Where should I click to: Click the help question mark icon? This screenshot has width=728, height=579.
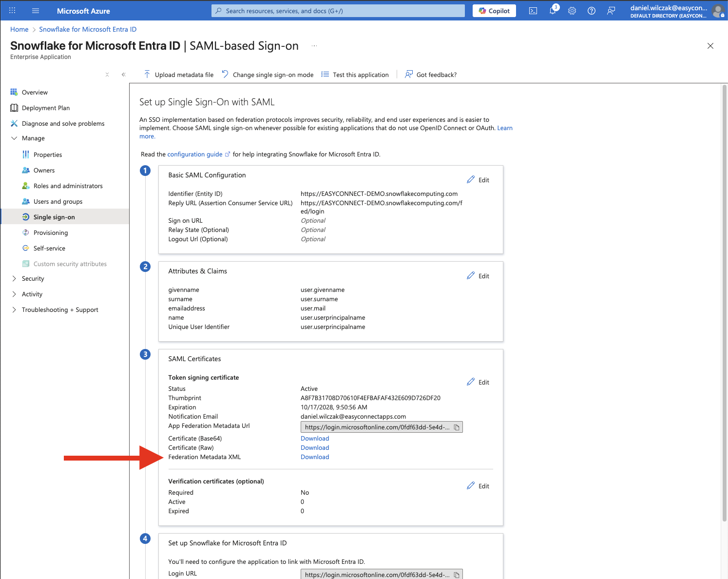(x=592, y=11)
